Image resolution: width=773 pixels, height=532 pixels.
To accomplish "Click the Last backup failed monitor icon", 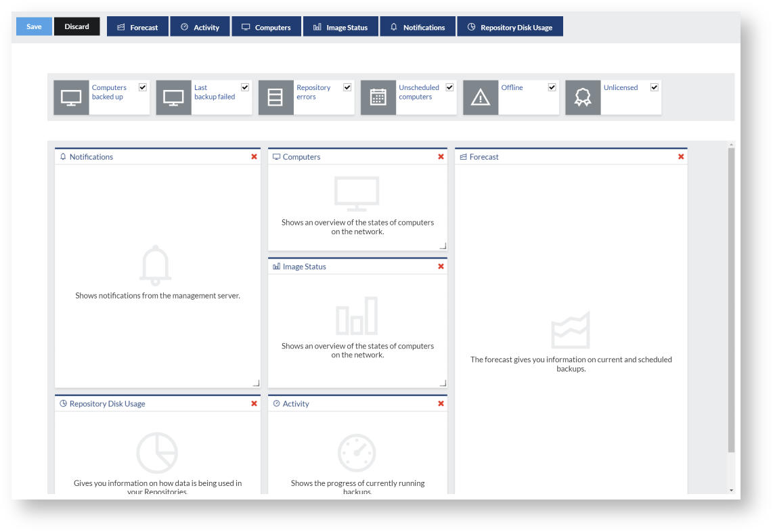I will pos(173,97).
